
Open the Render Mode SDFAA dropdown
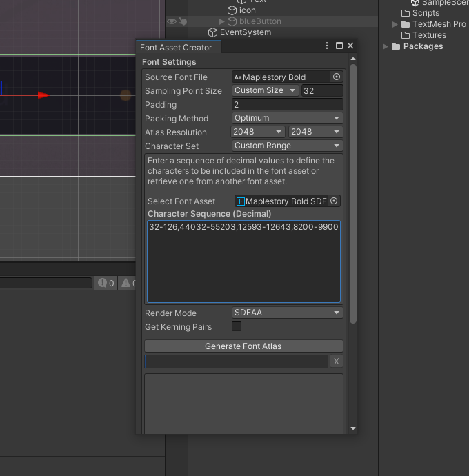click(287, 313)
